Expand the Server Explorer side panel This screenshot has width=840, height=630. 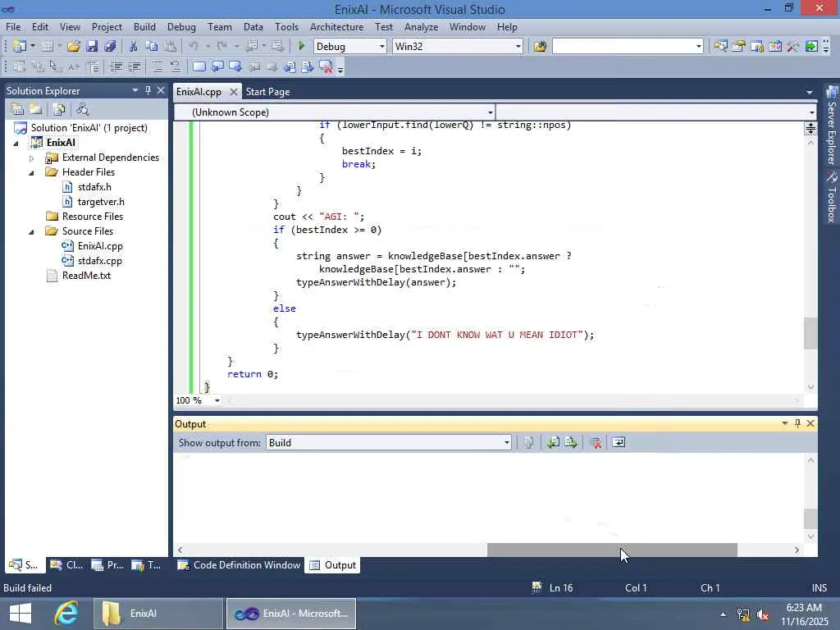point(832,126)
